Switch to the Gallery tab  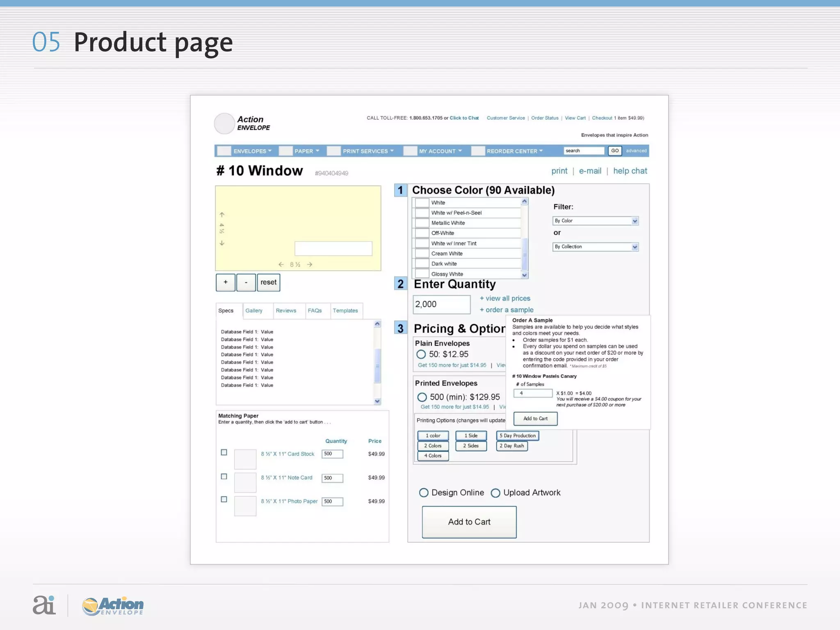click(x=254, y=310)
